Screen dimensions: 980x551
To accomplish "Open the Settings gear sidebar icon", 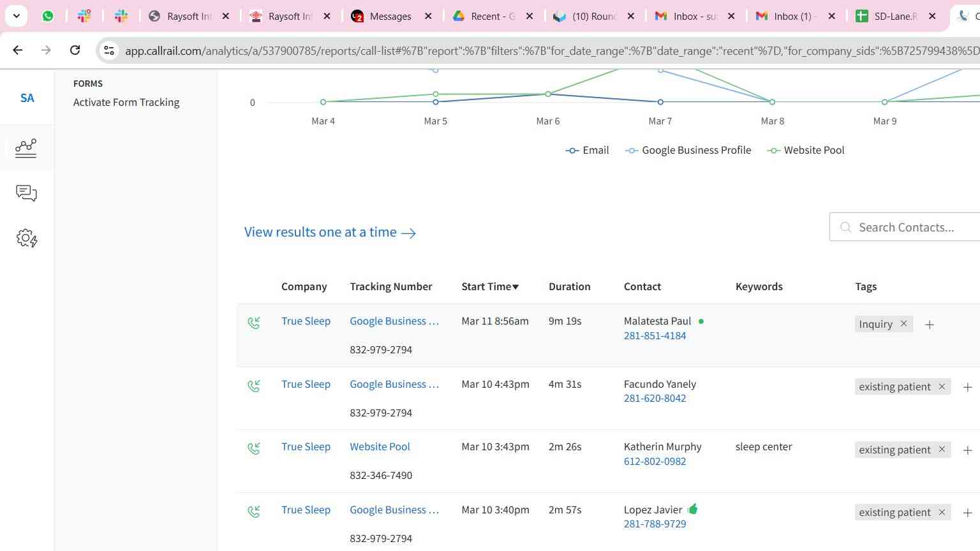I will coord(26,239).
